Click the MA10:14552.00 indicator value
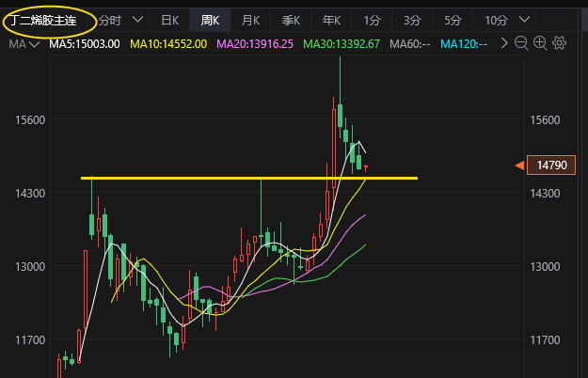The image size is (588, 378). 168,44
